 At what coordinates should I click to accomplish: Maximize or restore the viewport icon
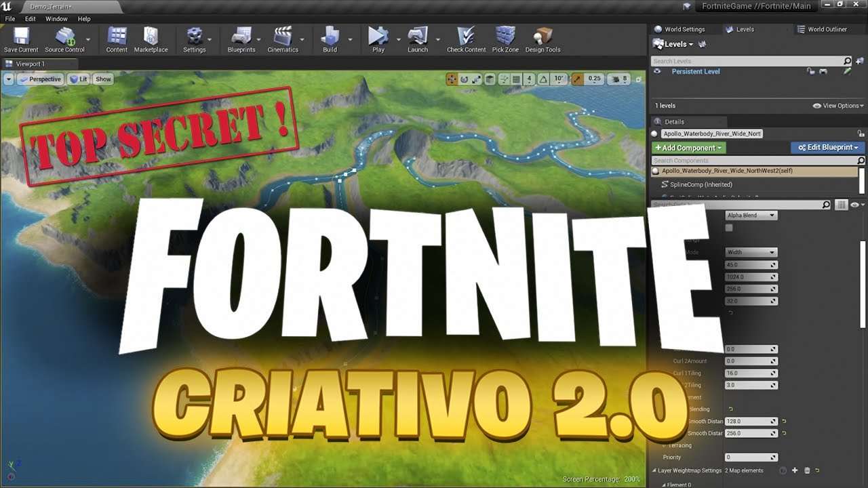639,79
